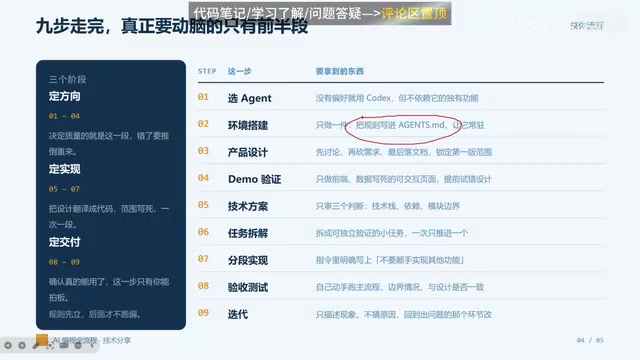640x360 pixels.
Task: Click the 这一步 column header
Action: tap(239, 71)
